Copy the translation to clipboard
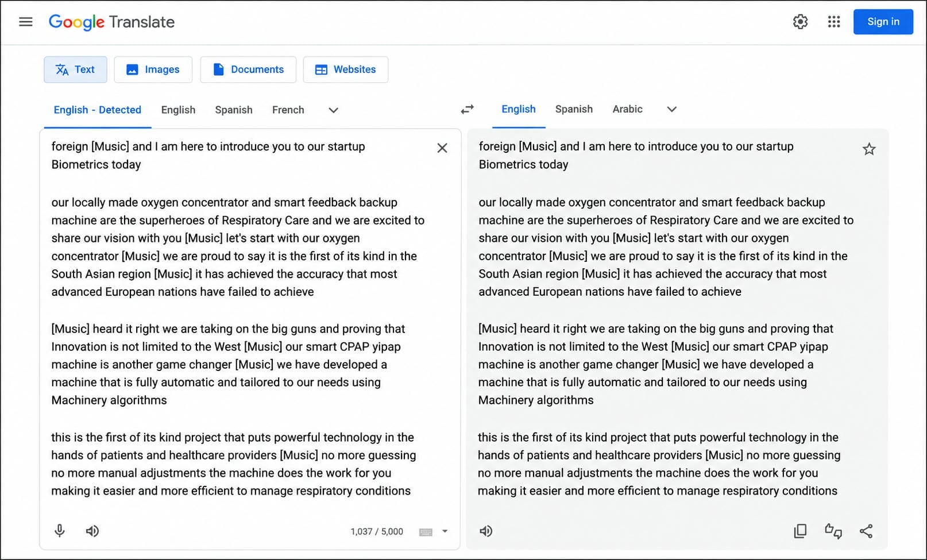 (x=800, y=531)
